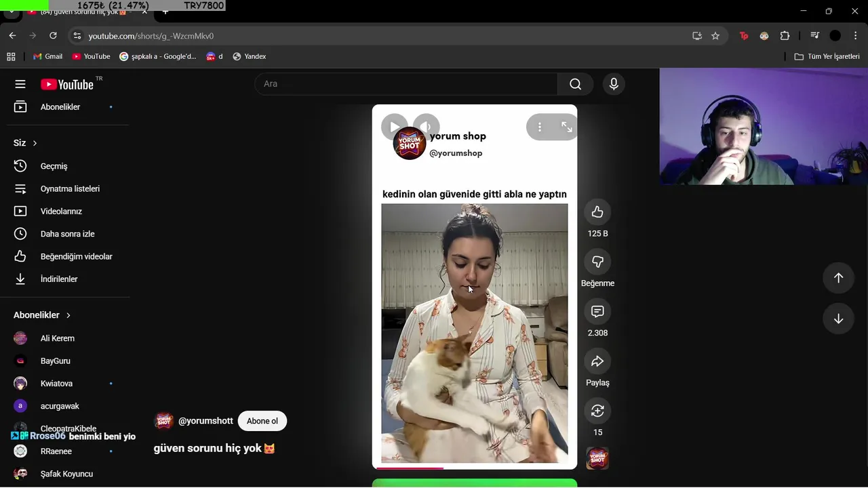
Task: Open the sound source thumbnail below remix
Action: [x=597, y=458]
